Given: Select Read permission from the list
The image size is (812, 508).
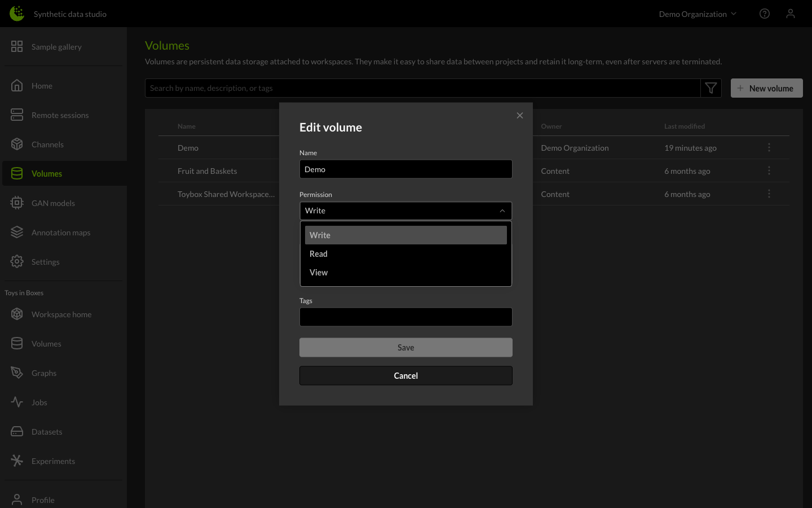Looking at the screenshot, I should click(319, 253).
